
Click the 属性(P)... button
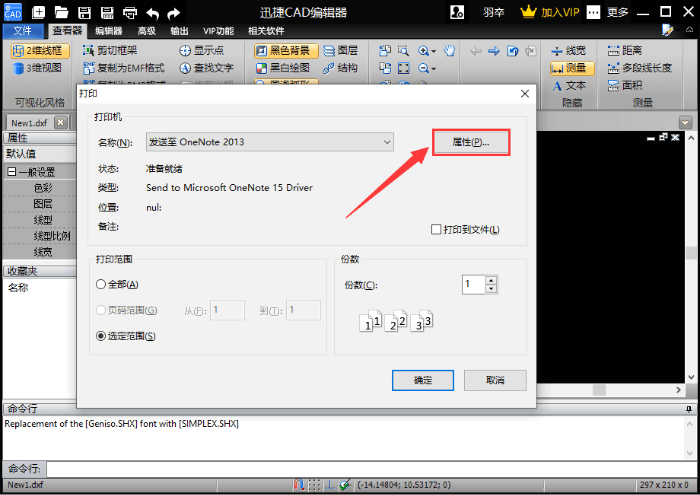tap(471, 142)
